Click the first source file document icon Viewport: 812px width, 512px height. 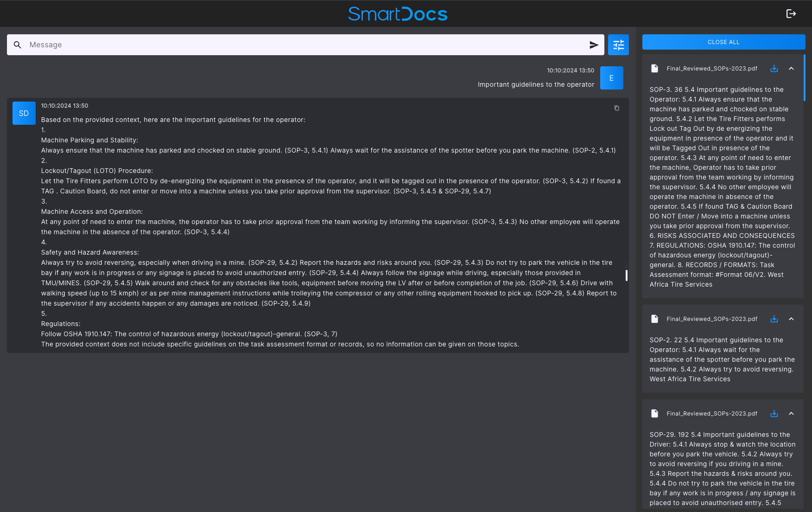pos(654,69)
